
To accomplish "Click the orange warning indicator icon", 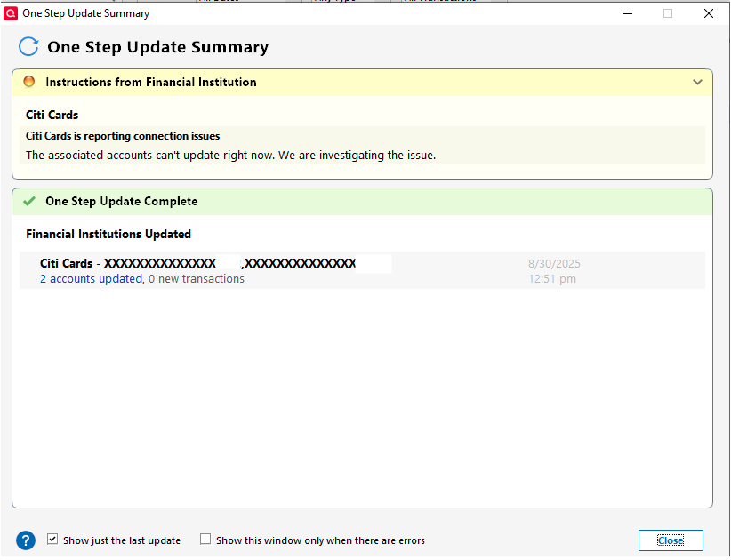I will pyautogui.click(x=29, y=82).
